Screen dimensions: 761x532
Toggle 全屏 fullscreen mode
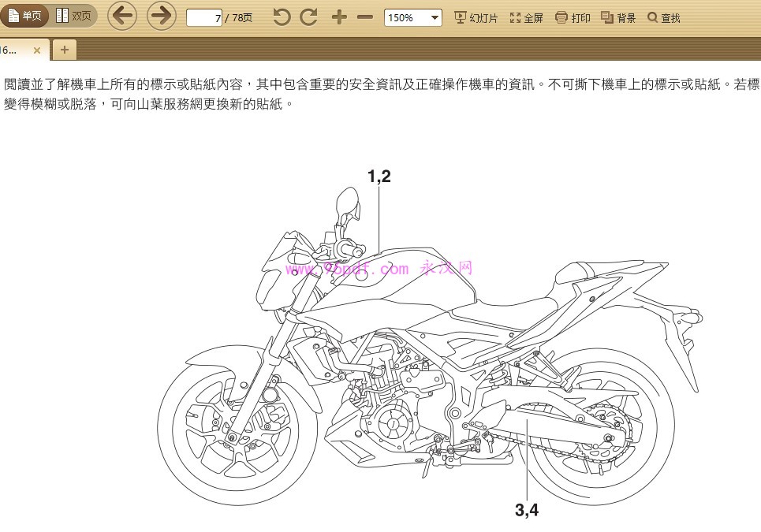tap(524, 17)
